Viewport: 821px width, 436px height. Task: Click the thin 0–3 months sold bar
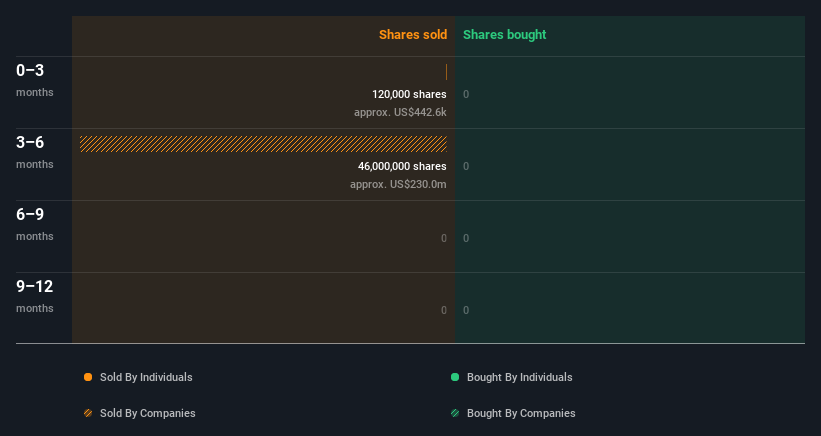click(x=446, y=72)
